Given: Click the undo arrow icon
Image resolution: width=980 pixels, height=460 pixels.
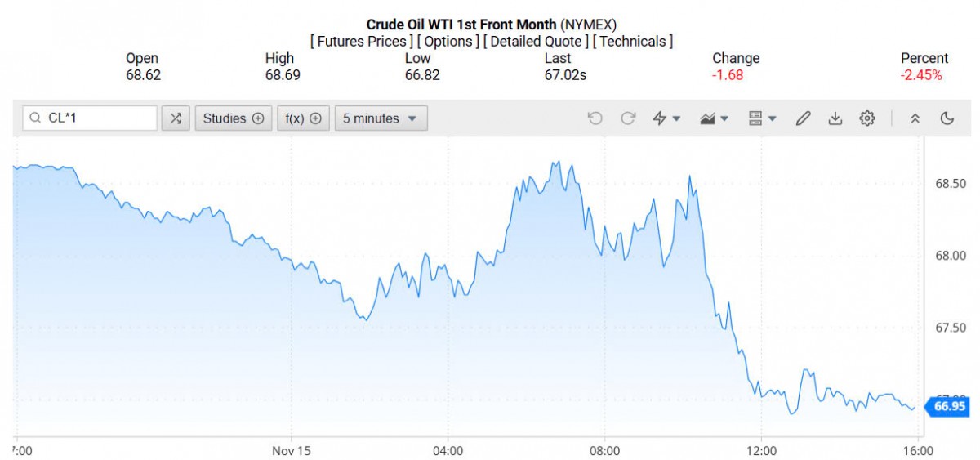Looking at the screenshot, I should tap(595, 118).
